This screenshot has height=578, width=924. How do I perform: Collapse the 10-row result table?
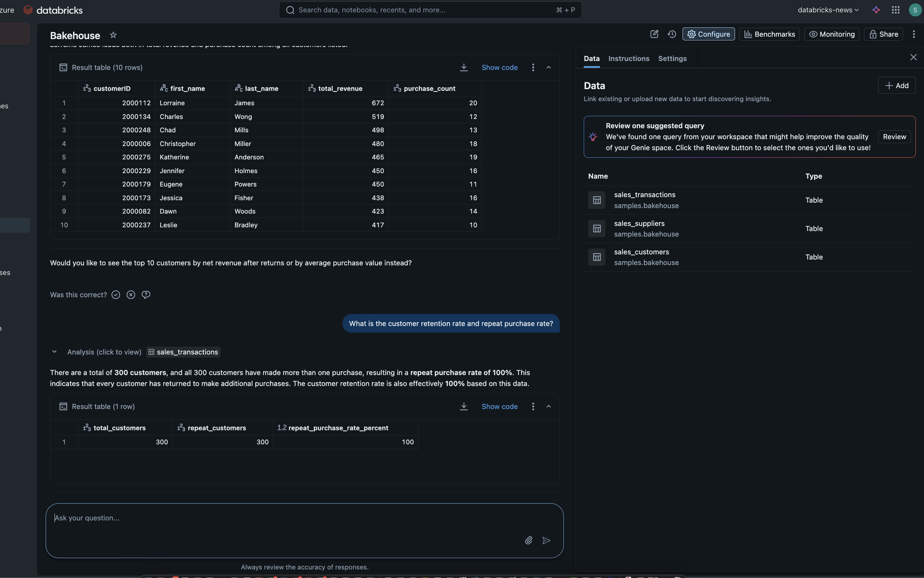point(549,67)
